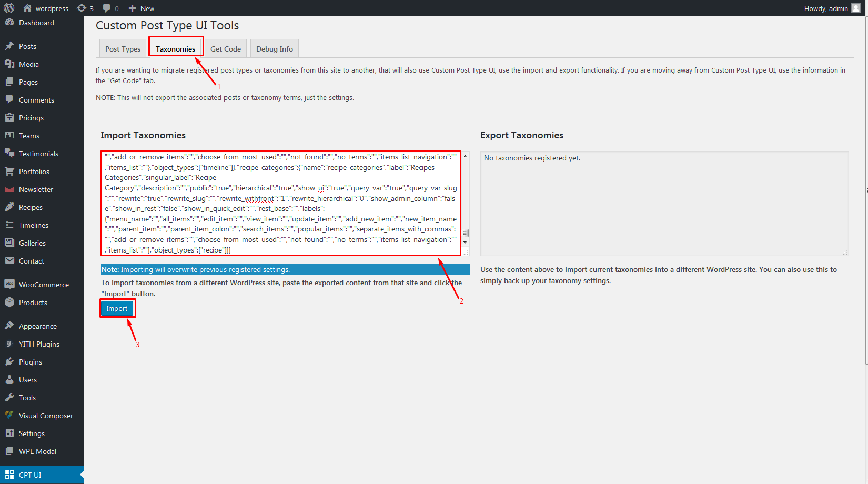The image size is (868, 484).
Task: Click the wordpress site name link
Action: click(52, 8)
